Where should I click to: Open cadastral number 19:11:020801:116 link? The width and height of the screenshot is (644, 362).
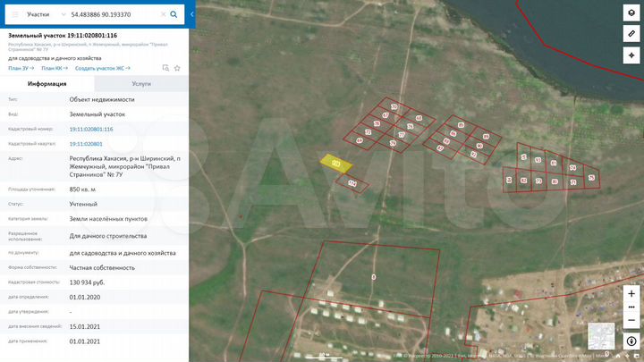(x=91, y=129)
